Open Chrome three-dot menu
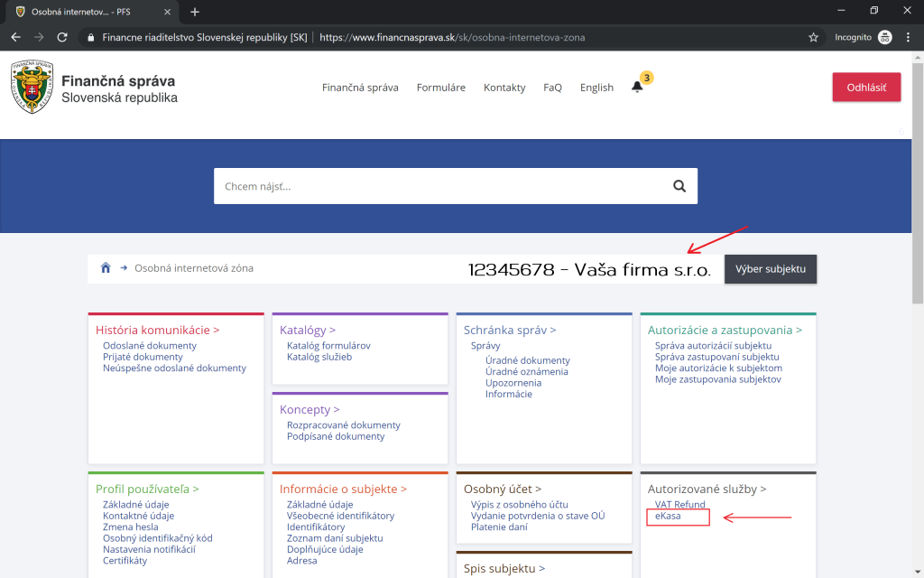This screenshot has width=924, height=578. pos(908,37)
